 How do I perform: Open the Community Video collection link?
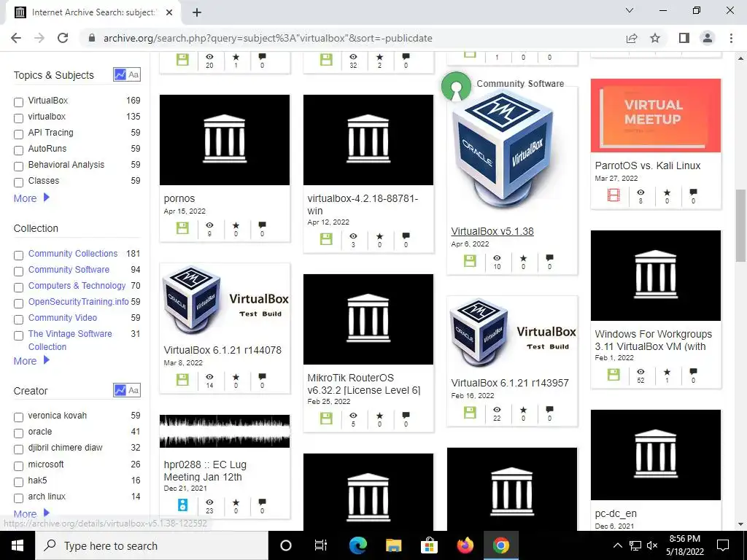tap(63, 318)
